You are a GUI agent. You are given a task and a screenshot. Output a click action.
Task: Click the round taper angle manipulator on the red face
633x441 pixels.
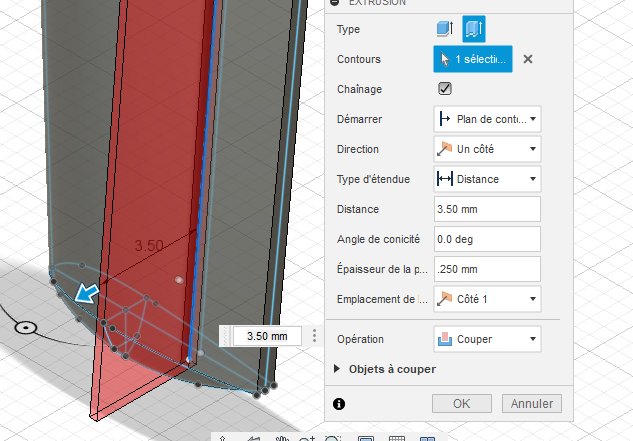click(179, 279)
